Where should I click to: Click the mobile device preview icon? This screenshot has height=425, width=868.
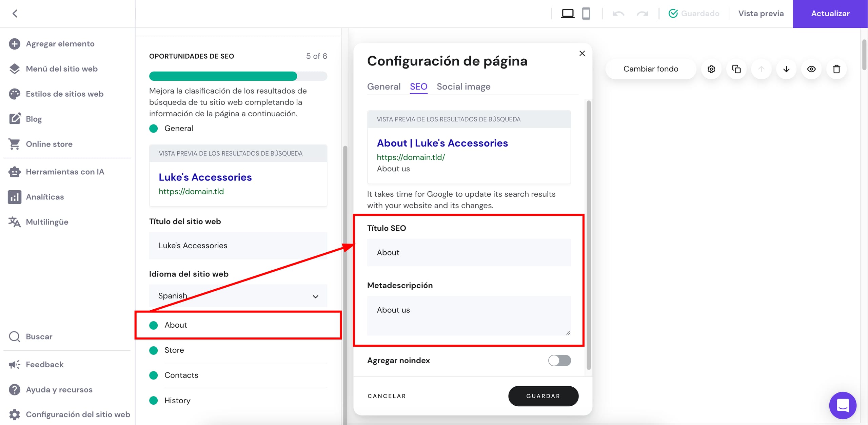tap(586, 14)
